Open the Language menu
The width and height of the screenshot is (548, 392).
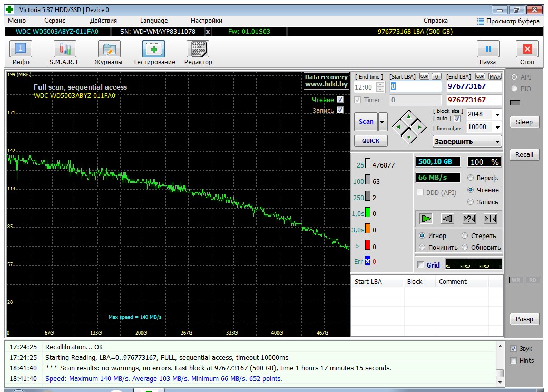coord(154,21)
